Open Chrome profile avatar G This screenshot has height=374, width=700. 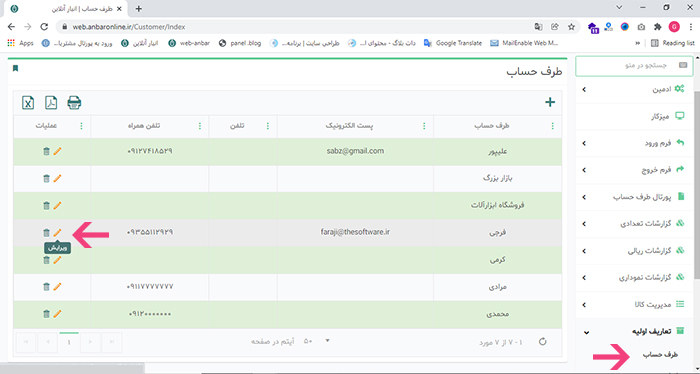pyautogui.click(x=674, y=27)
